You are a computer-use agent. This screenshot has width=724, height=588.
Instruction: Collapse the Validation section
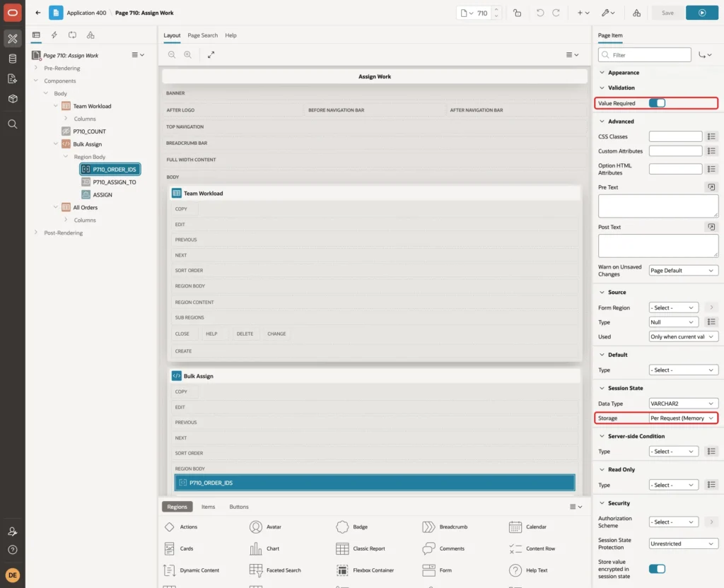coord(602,88)
